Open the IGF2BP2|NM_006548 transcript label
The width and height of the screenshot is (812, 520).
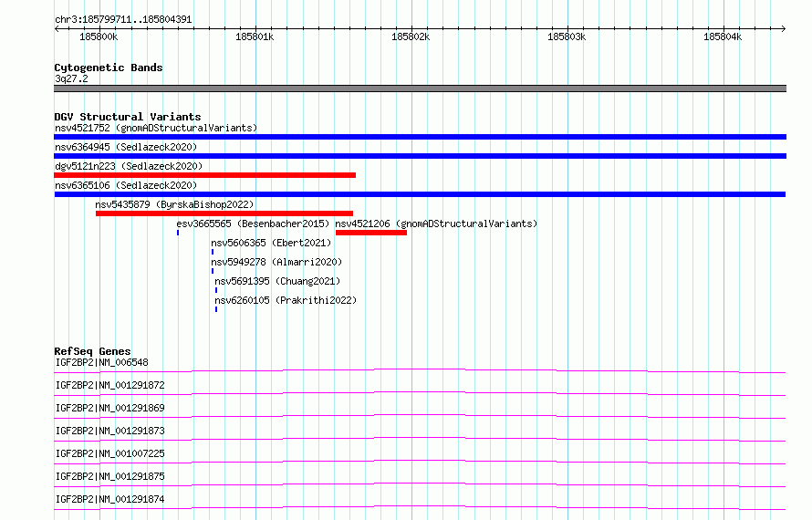click(101, 362)
